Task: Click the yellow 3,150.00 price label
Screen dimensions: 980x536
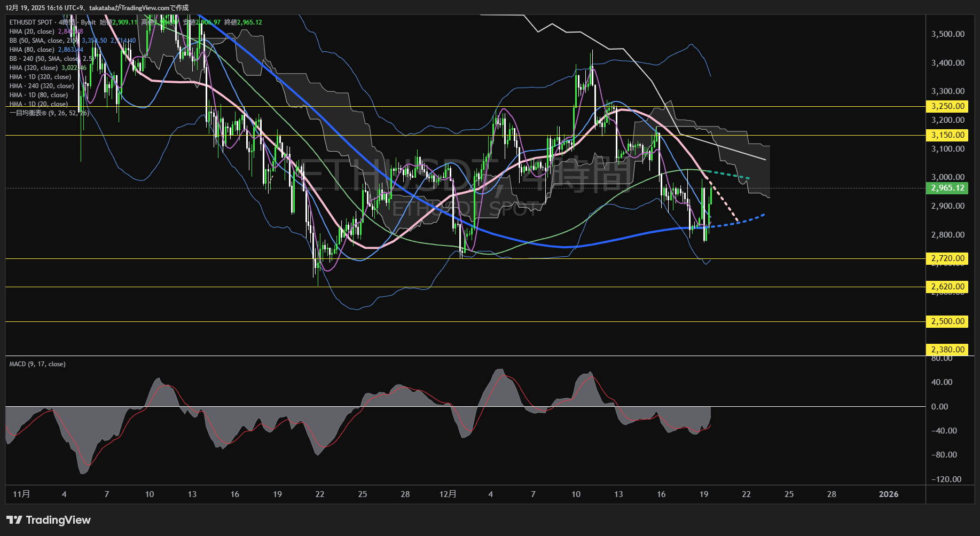Action: [x=947, y=135]
